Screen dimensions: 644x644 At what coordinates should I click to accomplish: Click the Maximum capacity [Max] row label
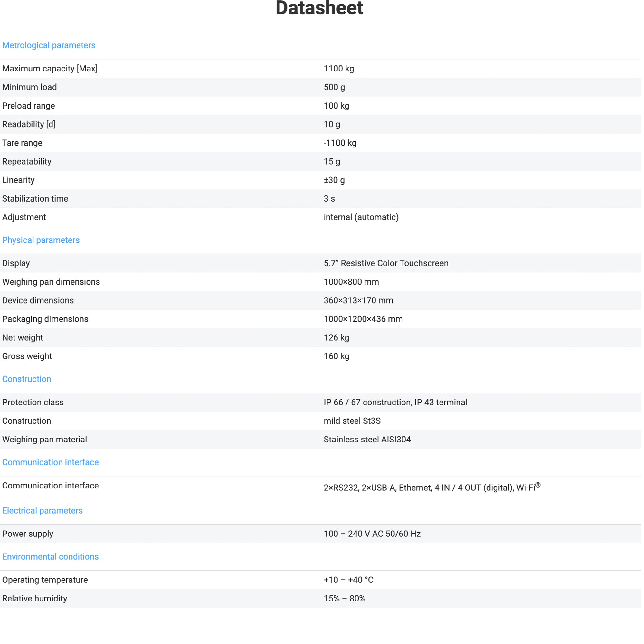50,69
